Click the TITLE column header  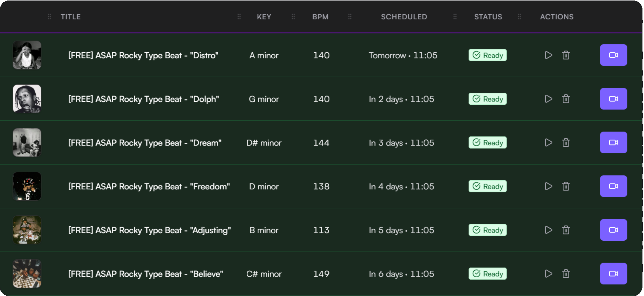point(71,17)
